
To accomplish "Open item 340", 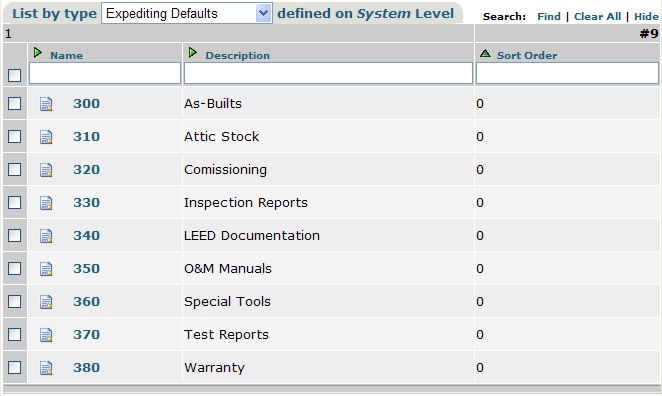I will [87, 236].
